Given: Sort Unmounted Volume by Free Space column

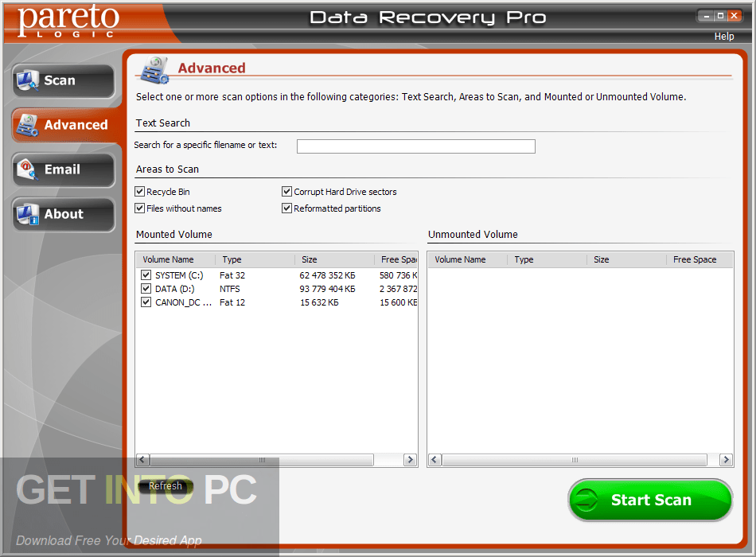Looking at the screenshot, I should [x=699, y=259].
